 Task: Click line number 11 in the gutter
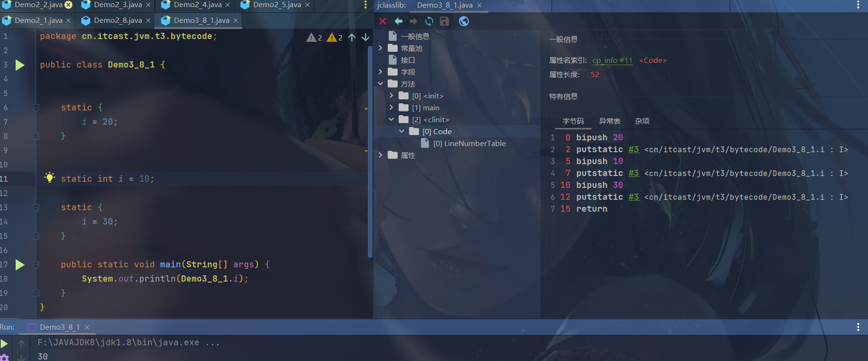(4, 179)
